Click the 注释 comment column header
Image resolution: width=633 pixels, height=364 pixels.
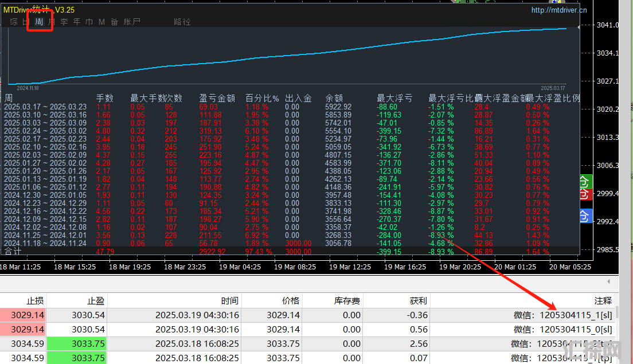click(603, 300)
